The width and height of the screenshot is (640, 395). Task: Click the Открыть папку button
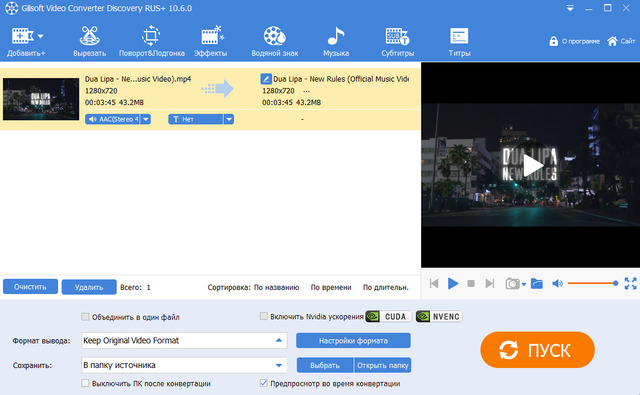pos(382,365)
